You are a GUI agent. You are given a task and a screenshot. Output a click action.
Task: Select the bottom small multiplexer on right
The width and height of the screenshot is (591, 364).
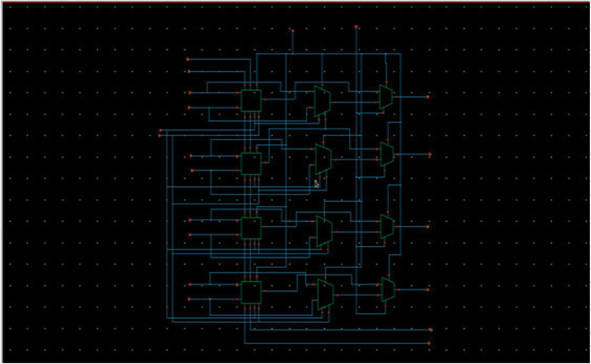point(388,290)
